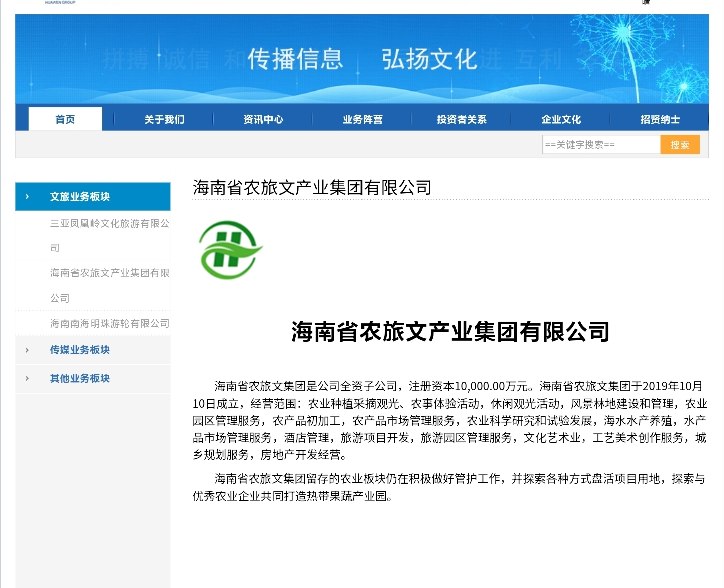Expand the 其他业务板块 section

click(x=93, y=378)
